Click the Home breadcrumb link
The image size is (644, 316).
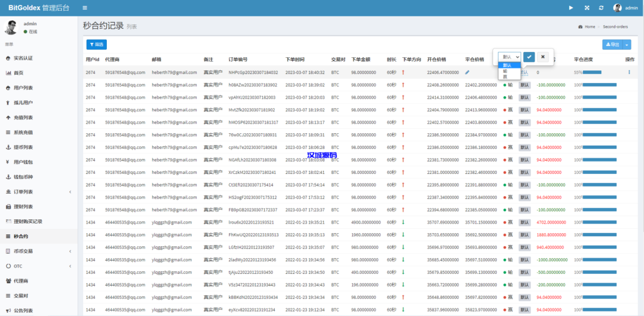[x=589, y=27]
